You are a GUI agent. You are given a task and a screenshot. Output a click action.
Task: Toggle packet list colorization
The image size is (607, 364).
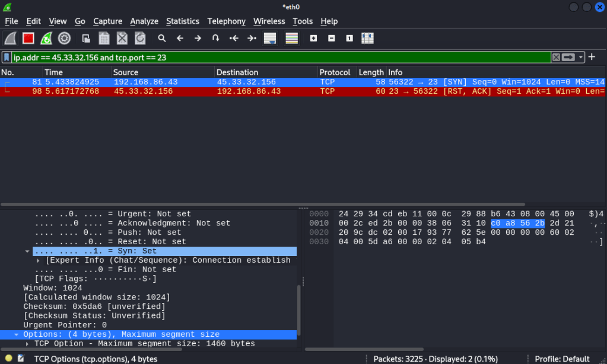click(291, 39)
